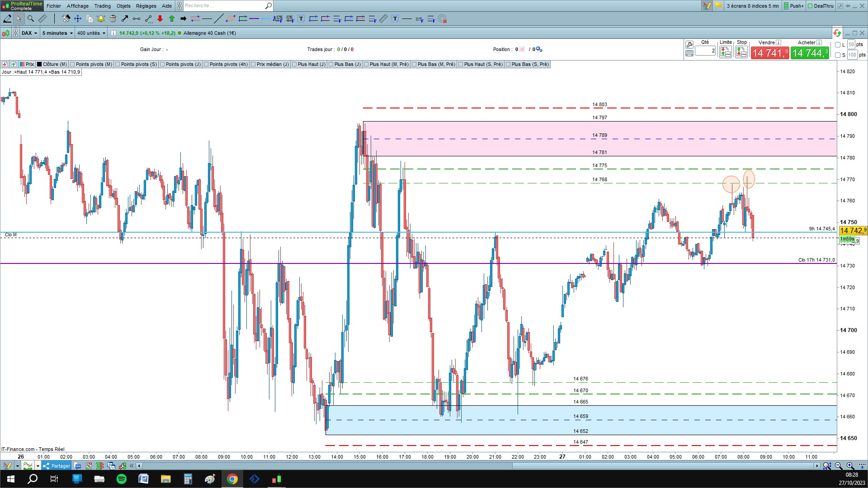Select the pencil drawing tool

coord(7,19)
